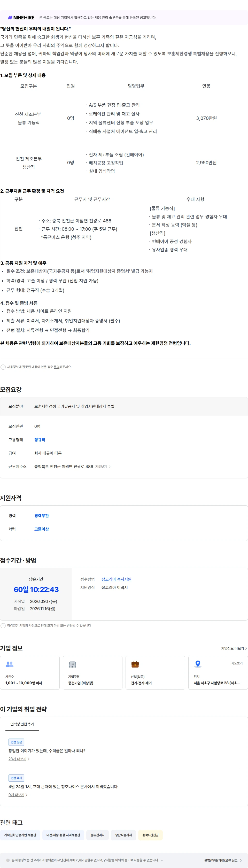Click 고졸이상 education requirement
Screen dimensions: 248x868
tap(41, 529)
